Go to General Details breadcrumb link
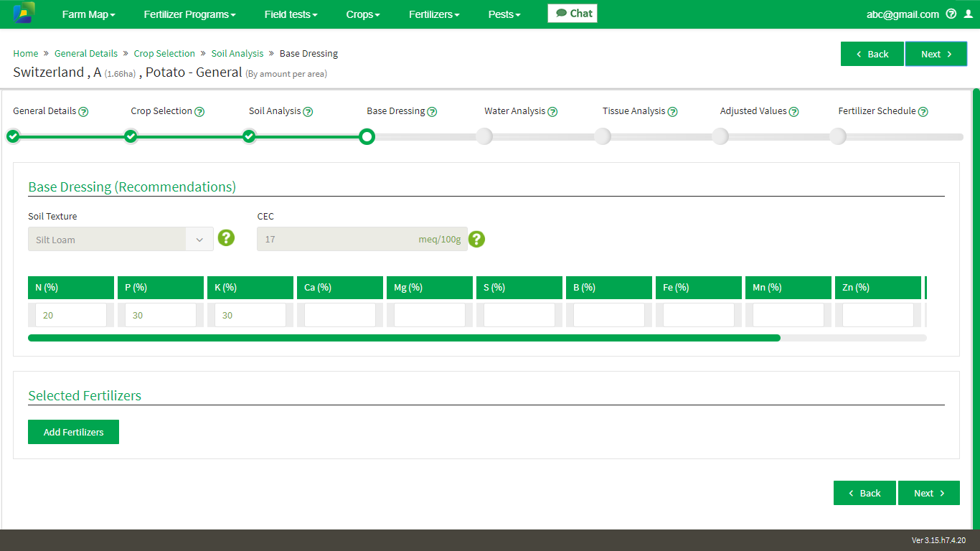Screen dimensions: 980x551 pos(86,53)
